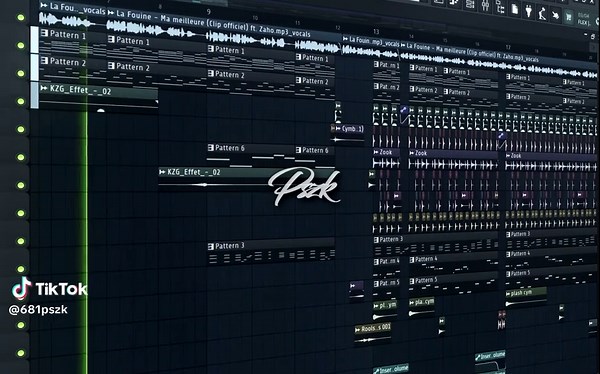
Task: Open the Piano Roll toolbar icon
Action: tap(454, 3)
